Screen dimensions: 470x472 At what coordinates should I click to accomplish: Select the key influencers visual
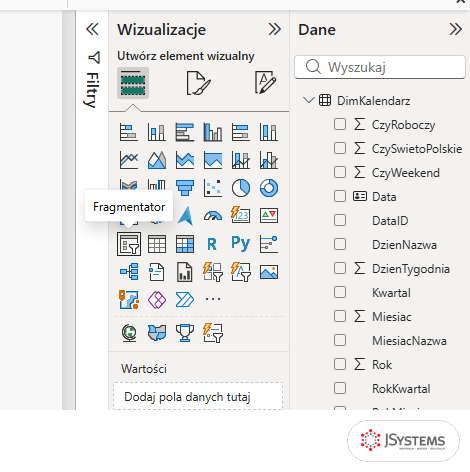tap(269, 244)
